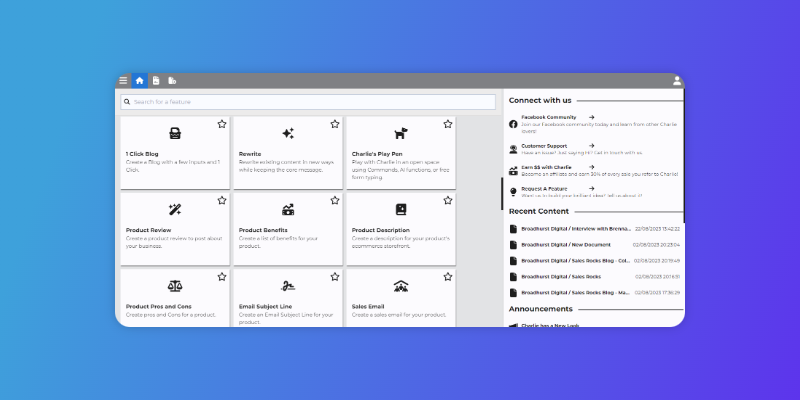Favorite the 1 Click Blog card
The width and height of the screenshot is (800, 400).
221,124
